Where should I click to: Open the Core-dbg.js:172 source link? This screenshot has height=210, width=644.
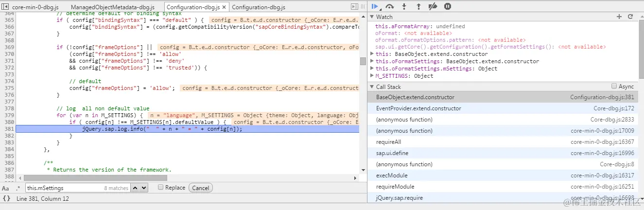(x=613, y=108)
